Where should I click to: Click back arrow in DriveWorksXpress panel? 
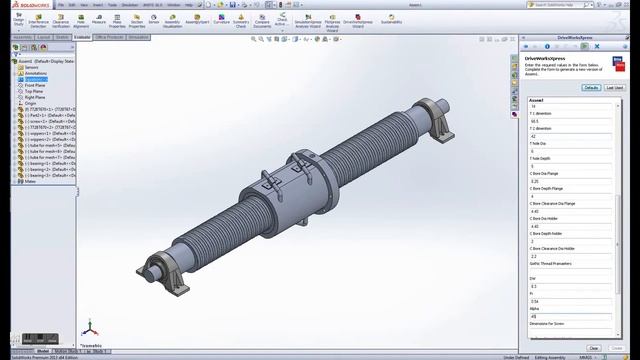tap(526, 47)
